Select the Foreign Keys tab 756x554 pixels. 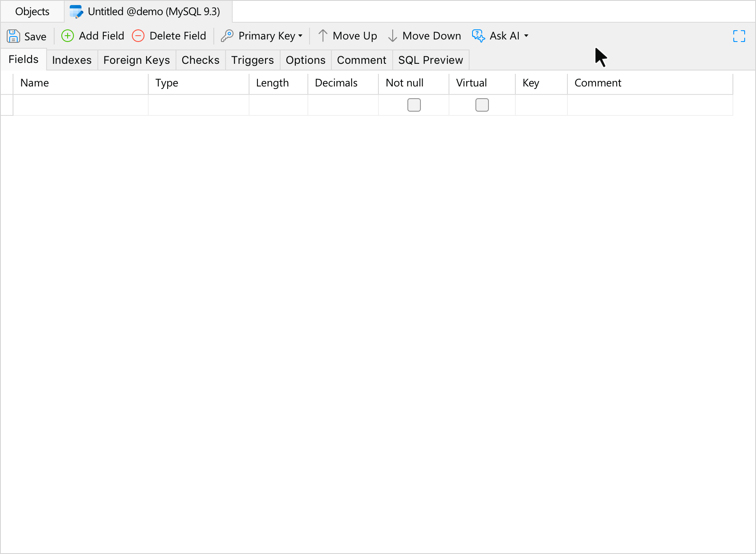point(136,60)
